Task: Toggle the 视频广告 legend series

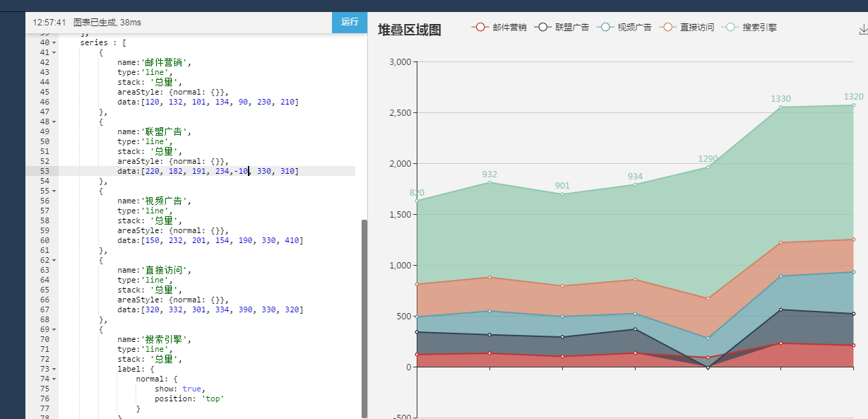Action: 624,28
